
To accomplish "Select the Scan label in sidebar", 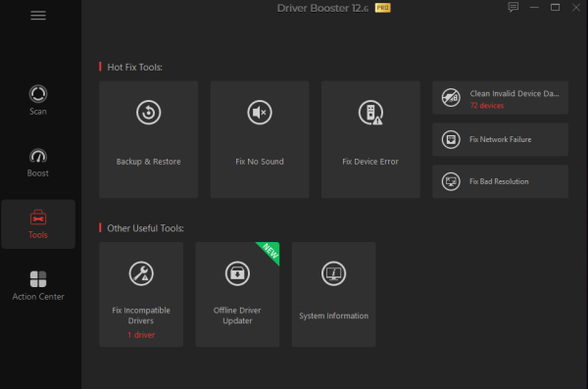I will click(38, 112).
